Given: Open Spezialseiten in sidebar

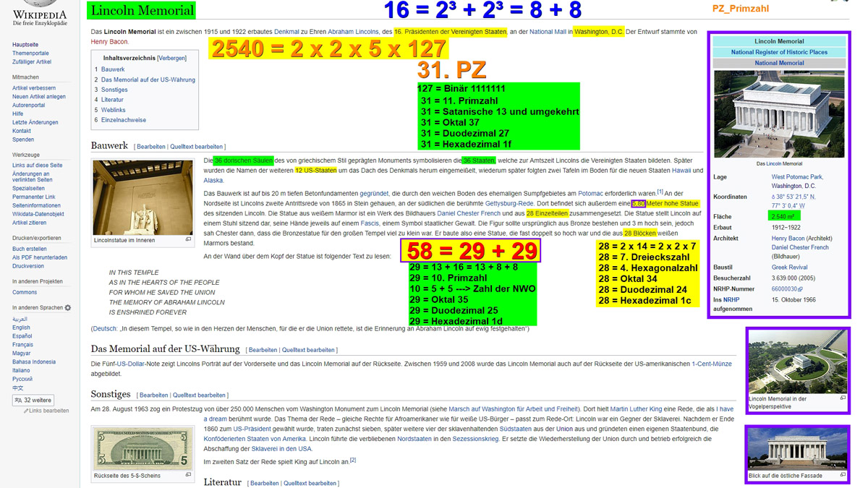Looking at the screenshot, I should coord(28,188).
